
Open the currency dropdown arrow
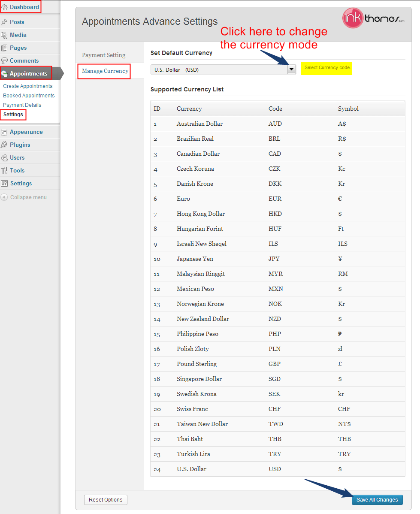[x=291, y=70]
